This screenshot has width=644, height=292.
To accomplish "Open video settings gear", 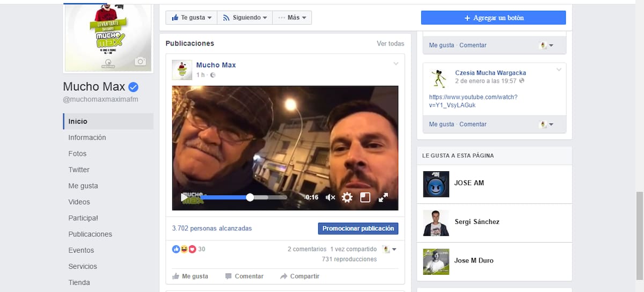I will (347, 198).
